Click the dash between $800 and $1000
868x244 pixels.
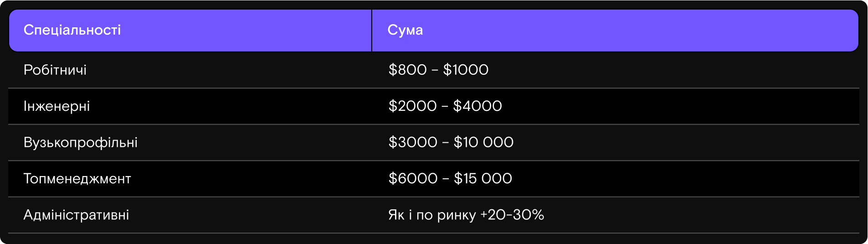(x=435, y=70)
